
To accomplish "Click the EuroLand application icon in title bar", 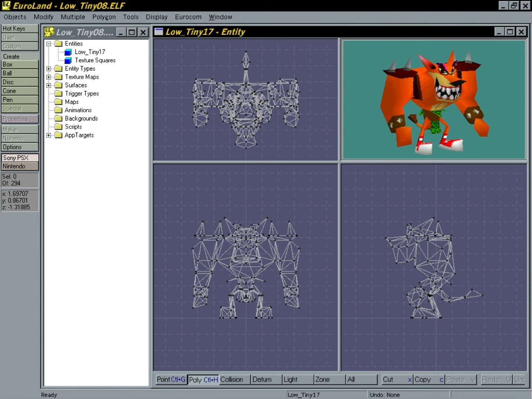I will pos(6,6).
